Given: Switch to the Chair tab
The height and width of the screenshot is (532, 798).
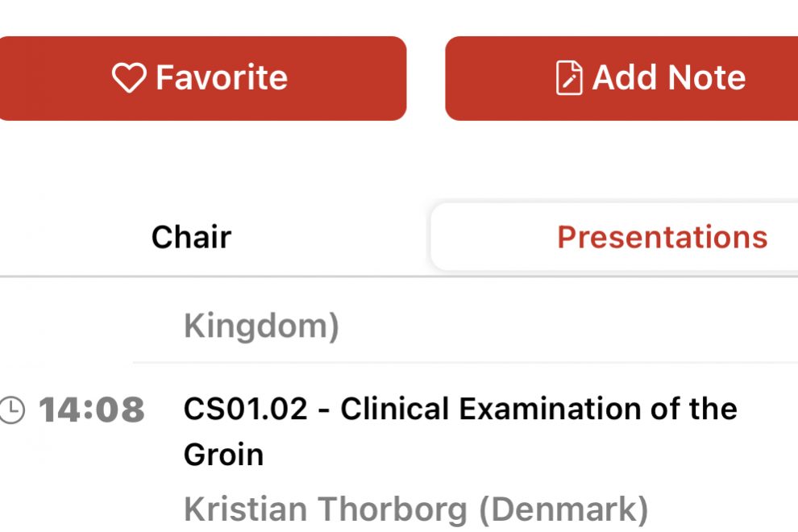Looking at the screenshot, I should point(191,237).
